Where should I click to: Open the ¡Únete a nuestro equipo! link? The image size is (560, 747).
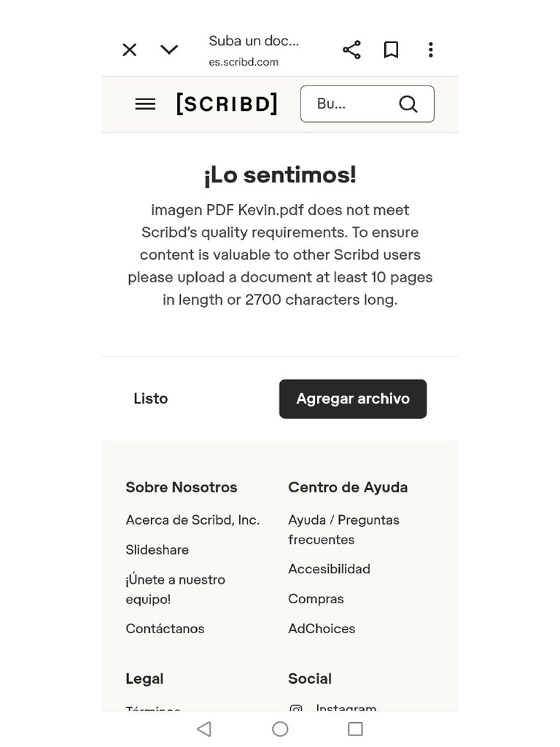(x=175, y=589)
